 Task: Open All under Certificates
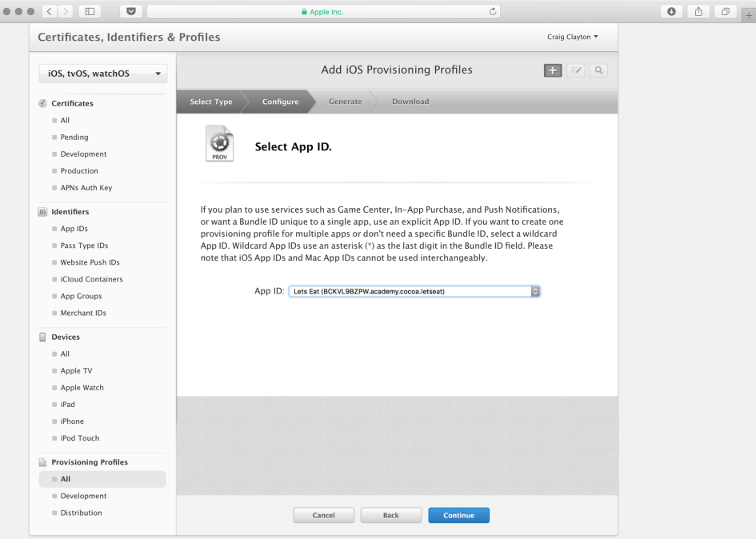point(65,121)
